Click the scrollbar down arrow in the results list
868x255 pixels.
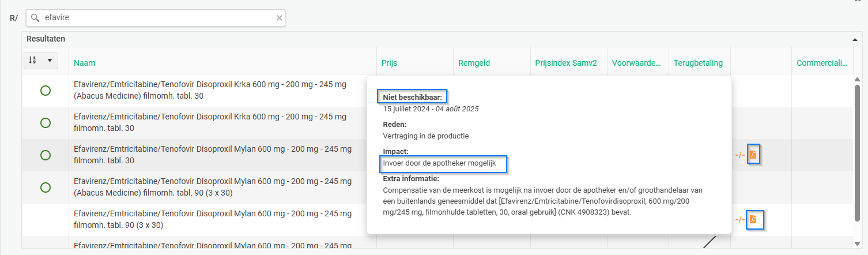point(857,243)
